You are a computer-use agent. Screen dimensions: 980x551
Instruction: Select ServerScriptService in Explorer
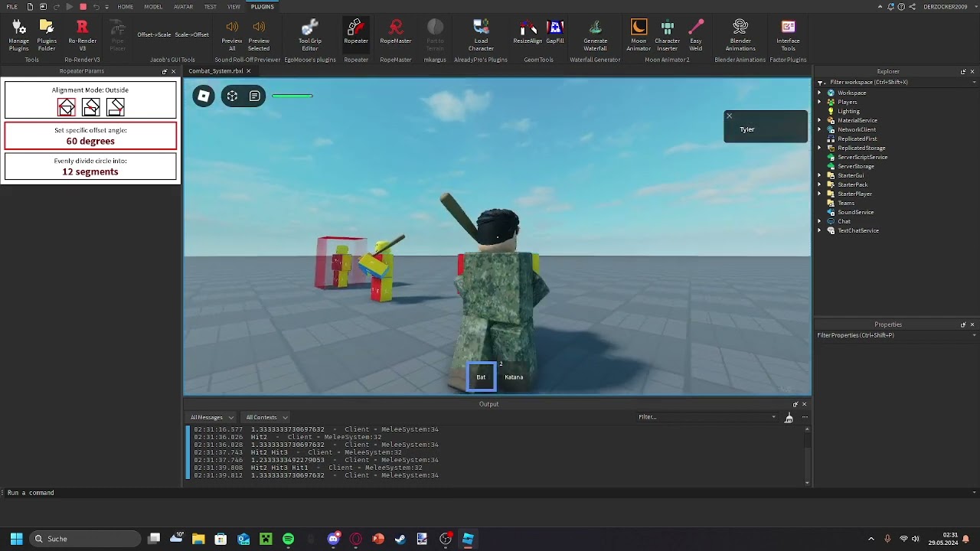tap(862, 157)
